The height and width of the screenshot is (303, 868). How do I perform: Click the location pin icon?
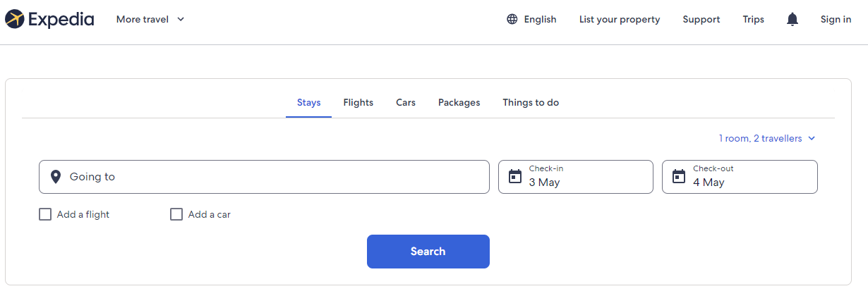(56, 177)
